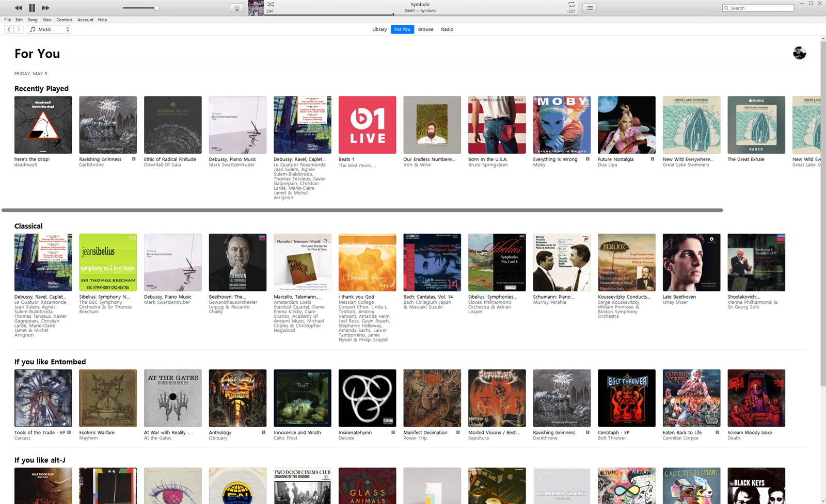Click the Mark Swartzentruber link under Recently Played
826x504 pixels.
tap(232, 165)
